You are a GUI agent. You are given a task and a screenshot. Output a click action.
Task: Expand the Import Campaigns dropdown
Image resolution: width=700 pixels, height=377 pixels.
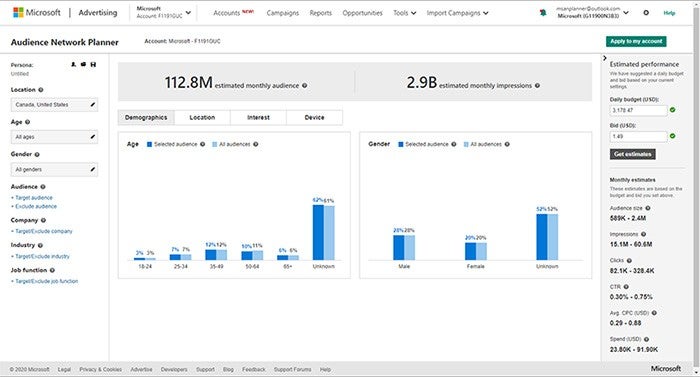(x=458, y=13)
